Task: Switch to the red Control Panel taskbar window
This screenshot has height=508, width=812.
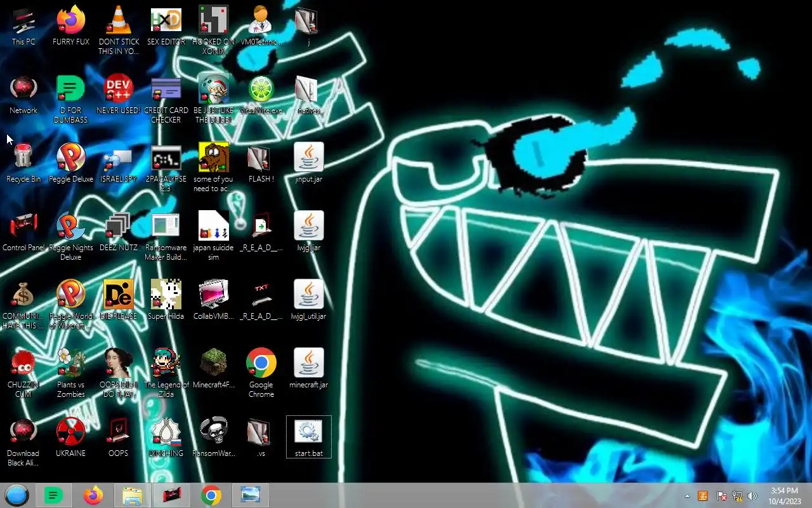Action: [x=172, y=495]
